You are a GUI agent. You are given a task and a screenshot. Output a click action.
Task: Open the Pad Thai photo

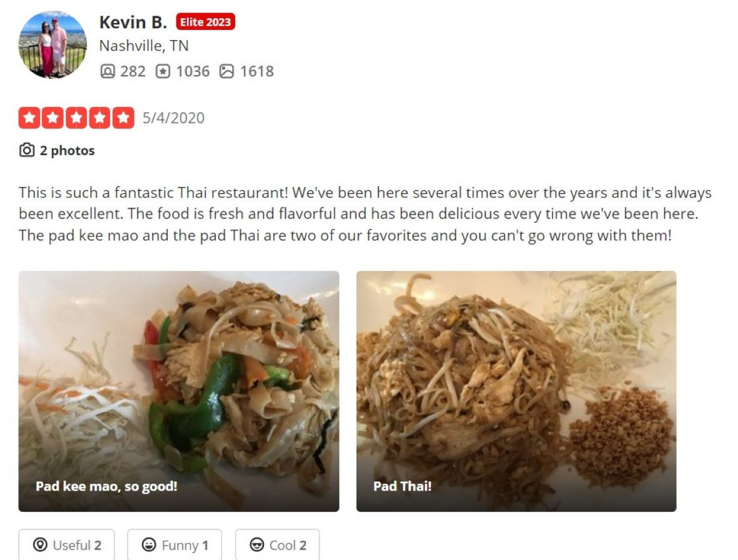(x=517, y=391)
